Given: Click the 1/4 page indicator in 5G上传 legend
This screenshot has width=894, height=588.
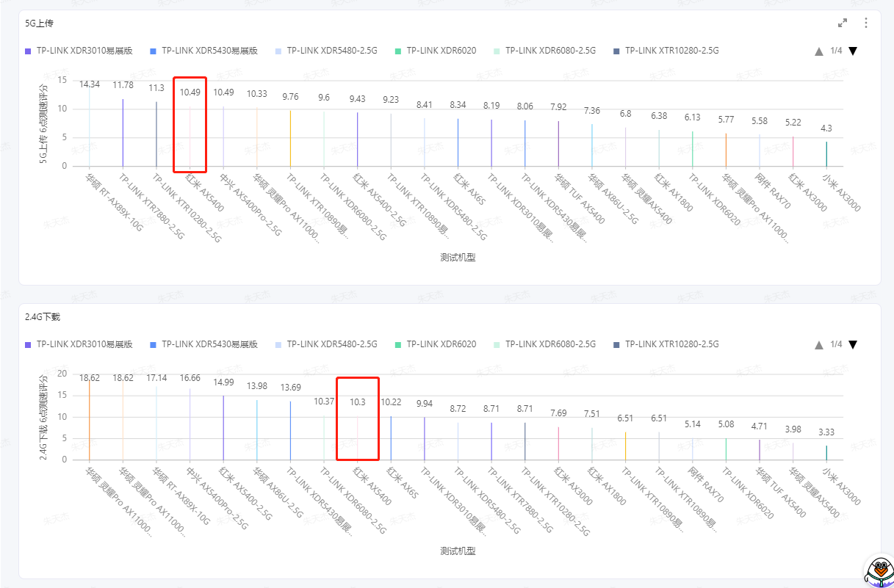Looking at the screenshot, I should (x=836, y=51).
